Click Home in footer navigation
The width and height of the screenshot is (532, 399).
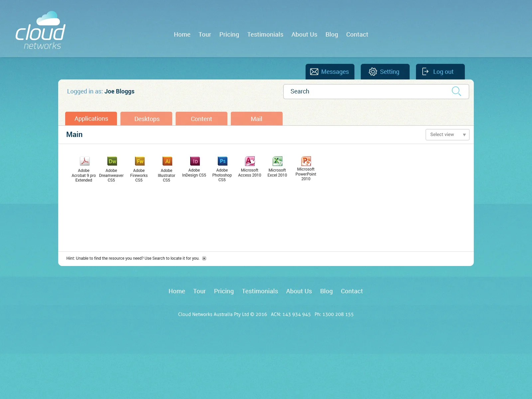(x=177, y=291)
